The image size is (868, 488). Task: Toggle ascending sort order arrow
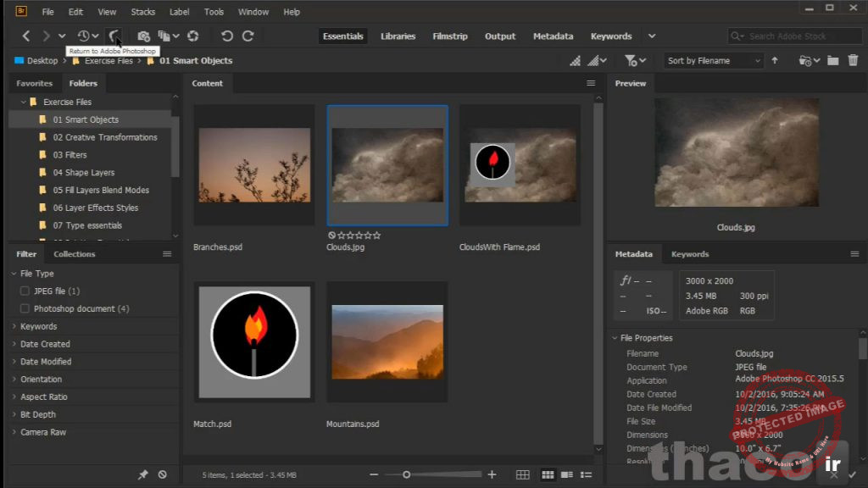pyautogui.click(x=775, y=61)
